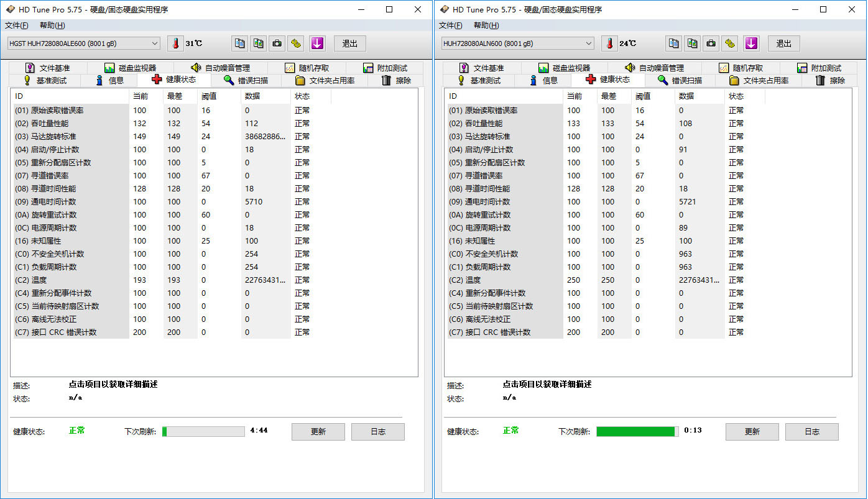Expand the 文件 menu in the right window

pos(450,25)
